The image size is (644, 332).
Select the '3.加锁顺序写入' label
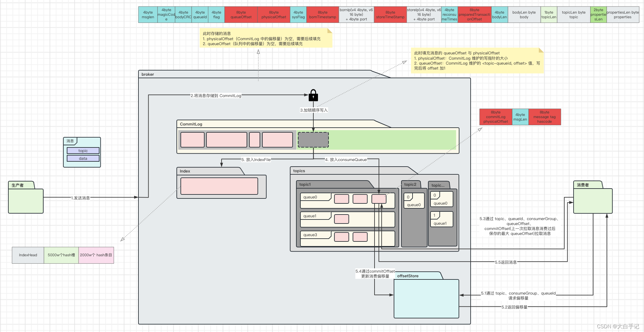click(314, 110)
